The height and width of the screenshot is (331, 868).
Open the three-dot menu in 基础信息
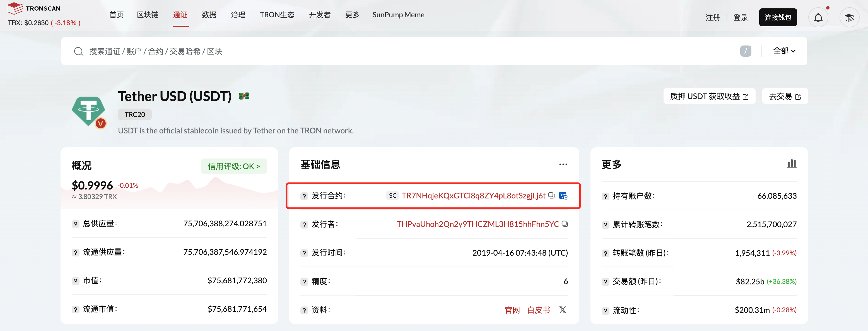click(563, 164)
